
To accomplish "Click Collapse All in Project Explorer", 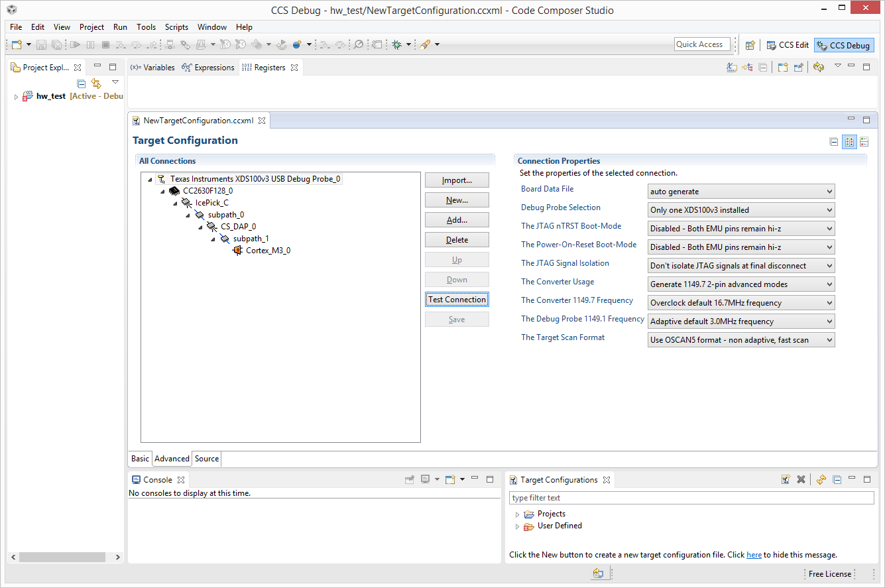I will [81, 84].
